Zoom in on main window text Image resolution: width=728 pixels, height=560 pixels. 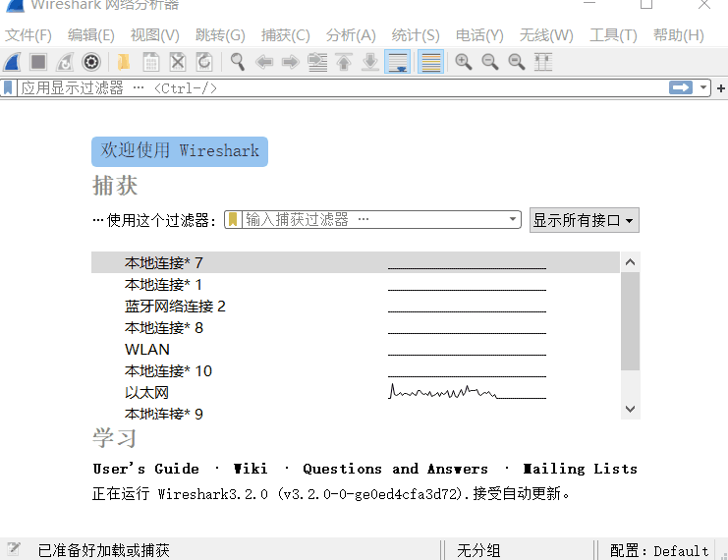[x=464, y=62]
